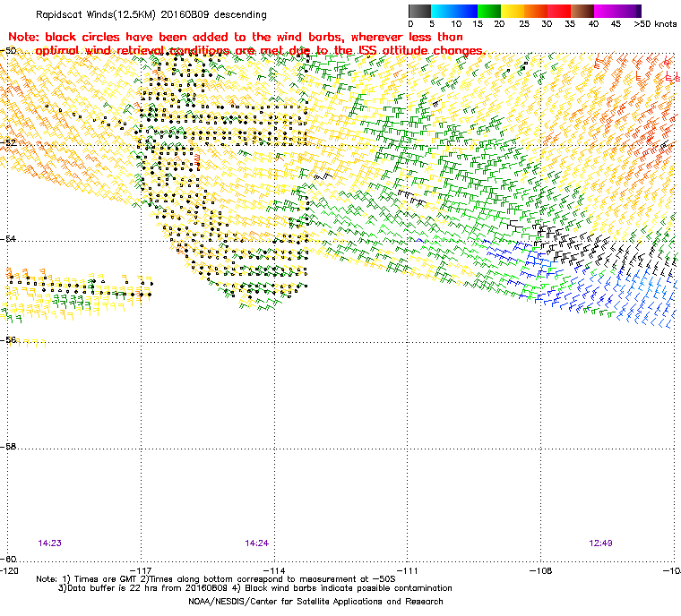681x616 pixels.
Task: Click the 'Times are GMT' footnote line
Action: pos(216,579)
